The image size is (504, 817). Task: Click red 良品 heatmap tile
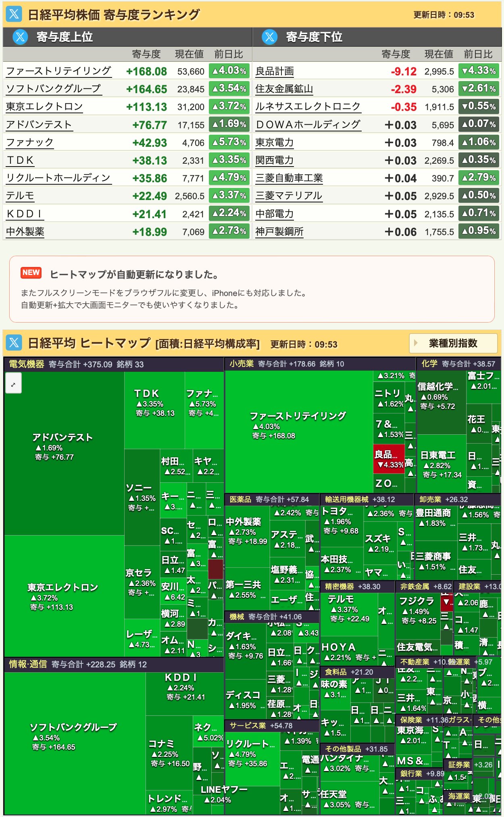pos(389,459)
